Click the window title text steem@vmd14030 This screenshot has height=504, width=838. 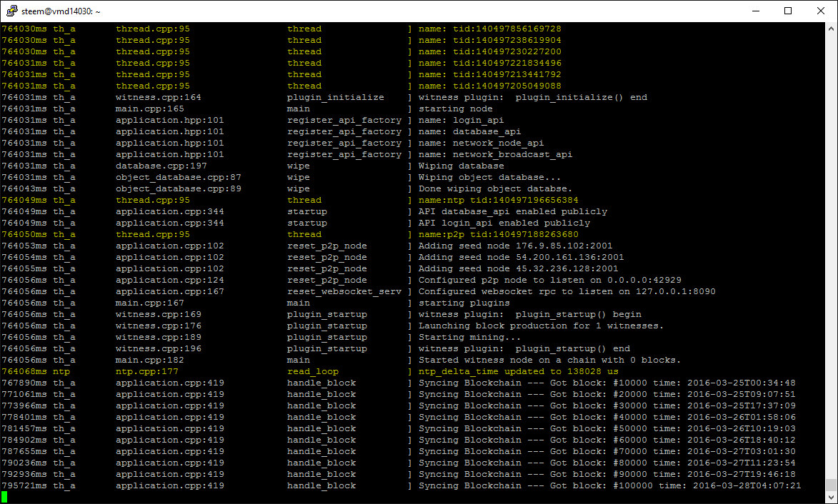61,11
